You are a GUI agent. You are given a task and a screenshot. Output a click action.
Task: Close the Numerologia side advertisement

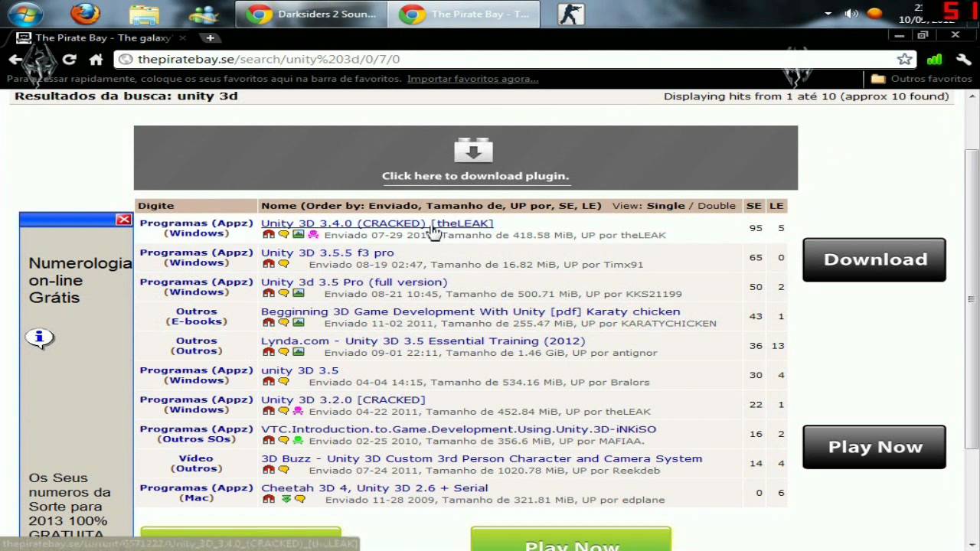pyautogui.click(x=123, y=220)
